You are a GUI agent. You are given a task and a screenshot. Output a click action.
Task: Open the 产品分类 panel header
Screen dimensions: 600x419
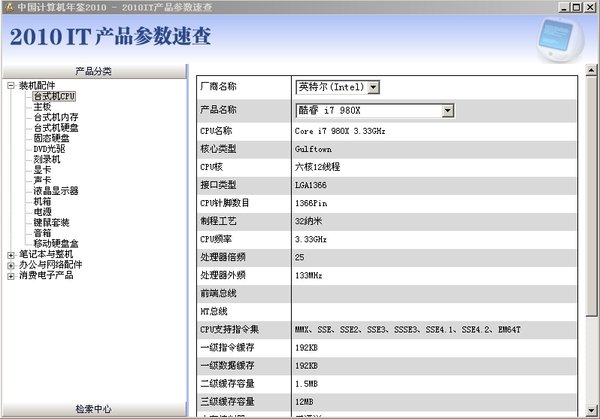tap(94, 71)
